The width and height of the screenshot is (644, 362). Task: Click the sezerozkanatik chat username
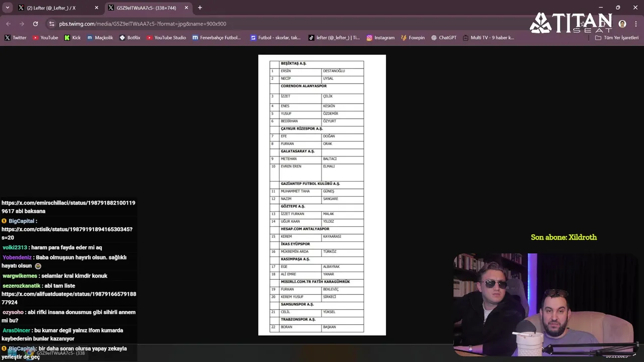pos(21,286)
